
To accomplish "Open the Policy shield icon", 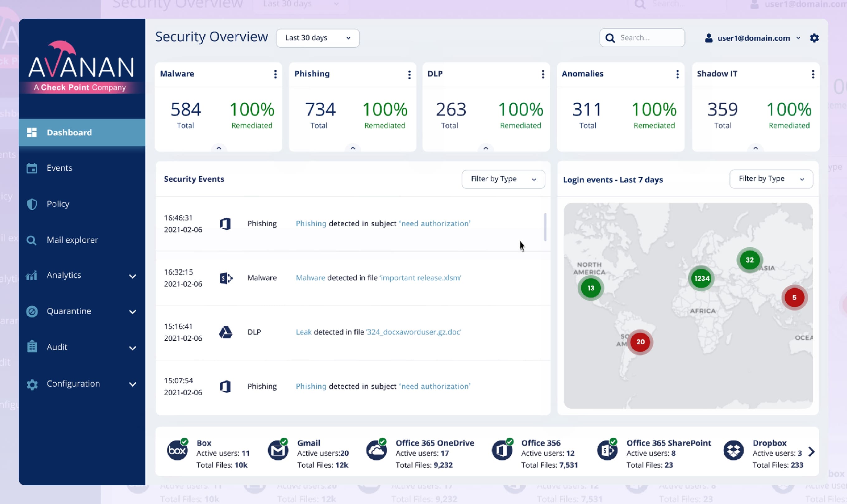I will tap(32, 204).
